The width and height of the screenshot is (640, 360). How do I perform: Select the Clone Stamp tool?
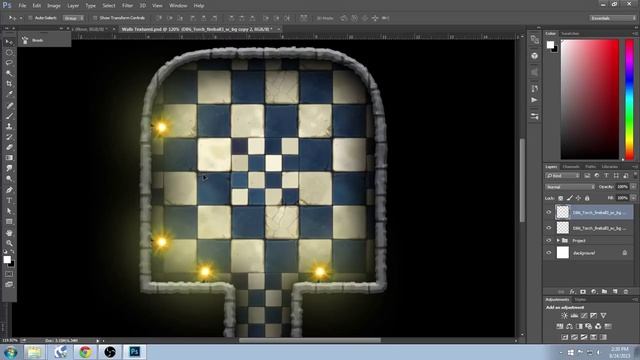click(x=9, y=127)
